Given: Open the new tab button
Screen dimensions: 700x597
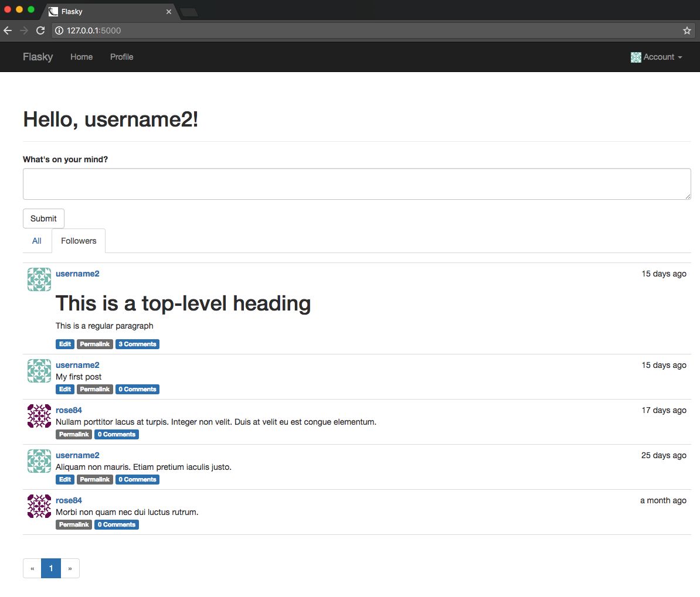Looking at the screenshot, I should [x=189, y=12].
